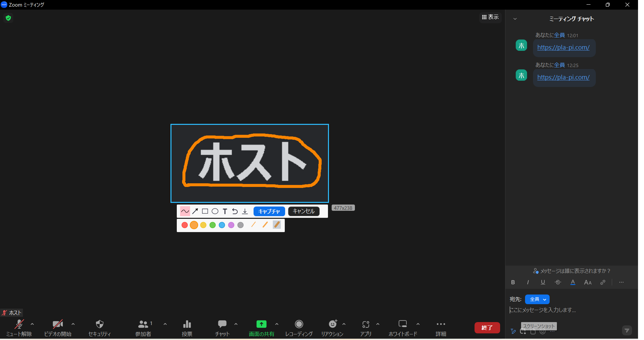
Task: Click the blue キャプチャ button
Action: tap(269, 211)
